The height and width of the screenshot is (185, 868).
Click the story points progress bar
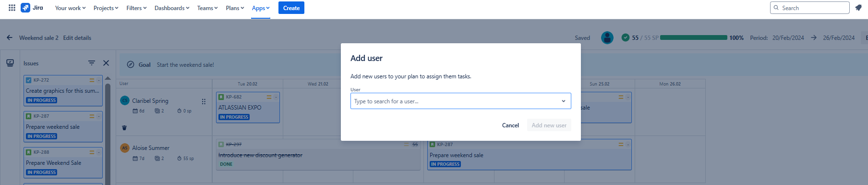tap(694, 37)
